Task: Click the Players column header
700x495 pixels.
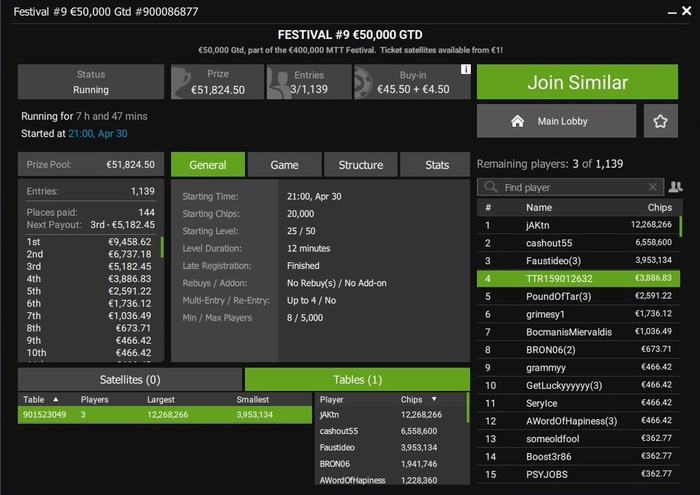Action: click(x=95, y=399)
